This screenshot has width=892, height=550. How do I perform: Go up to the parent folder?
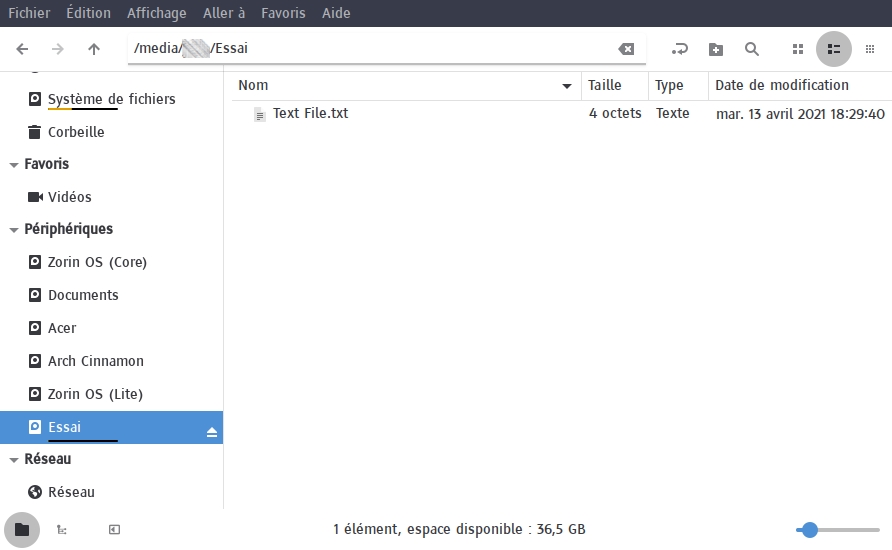pos(94,49)
